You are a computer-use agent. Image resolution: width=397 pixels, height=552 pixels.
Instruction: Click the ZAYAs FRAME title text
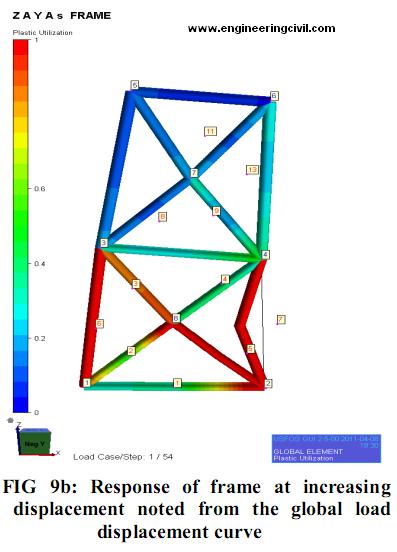(62, 15)
